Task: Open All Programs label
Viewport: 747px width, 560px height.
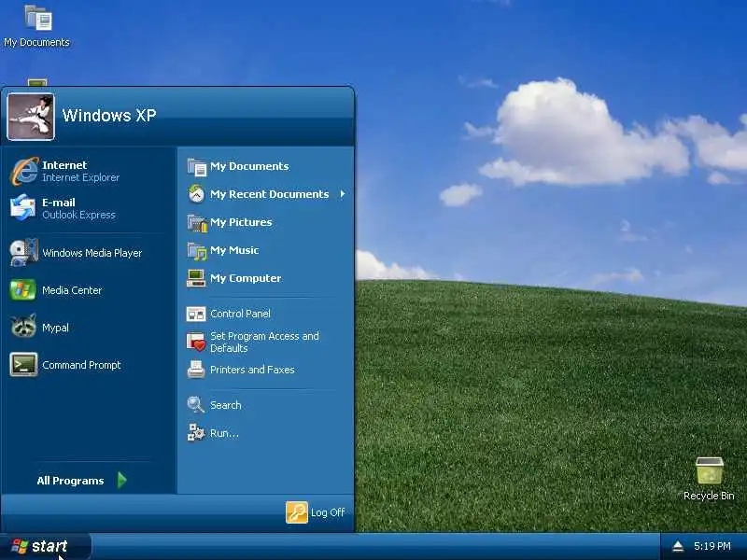Action: (70, 481)
